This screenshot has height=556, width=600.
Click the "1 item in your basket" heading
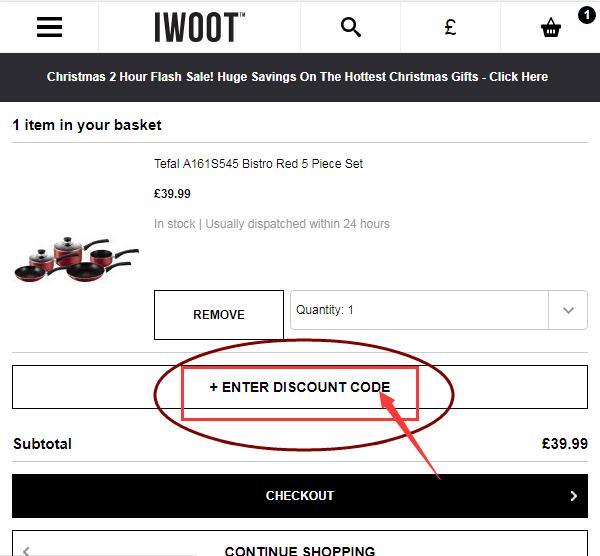(x=87, y=125)
